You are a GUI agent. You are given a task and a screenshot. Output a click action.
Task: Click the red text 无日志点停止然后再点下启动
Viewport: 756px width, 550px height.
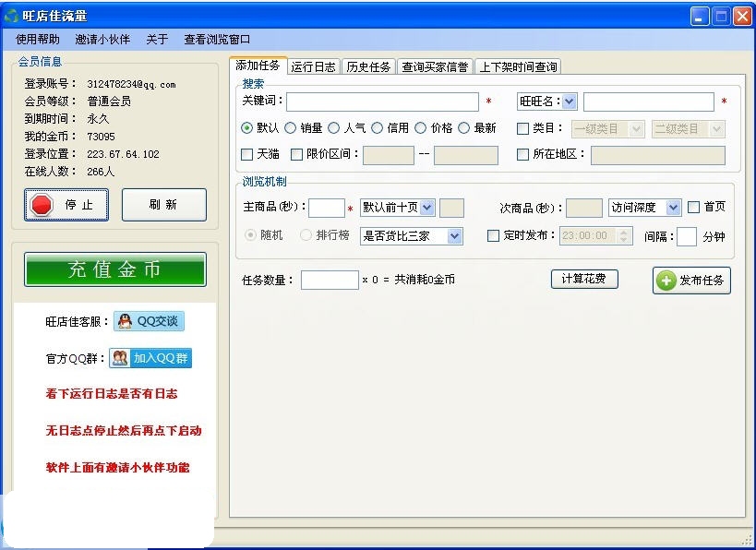pos(124,430)
